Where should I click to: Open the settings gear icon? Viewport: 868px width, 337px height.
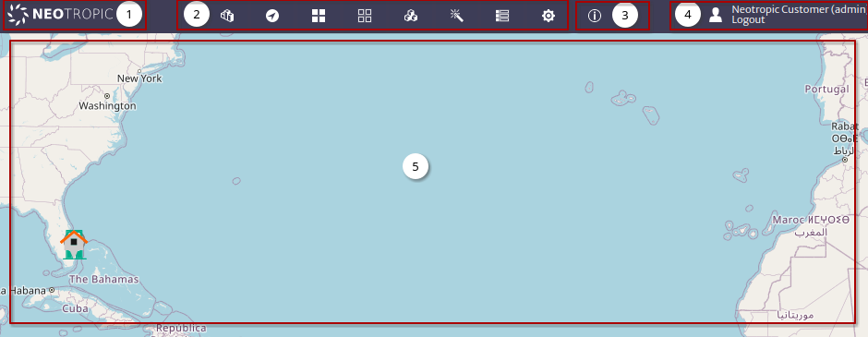coord(548,16)
